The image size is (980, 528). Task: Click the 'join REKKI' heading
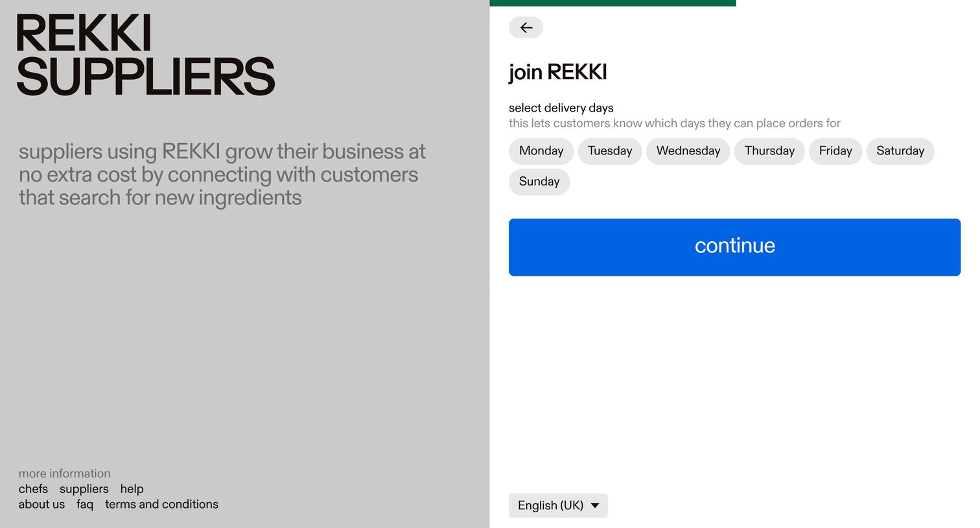point(557,72)
